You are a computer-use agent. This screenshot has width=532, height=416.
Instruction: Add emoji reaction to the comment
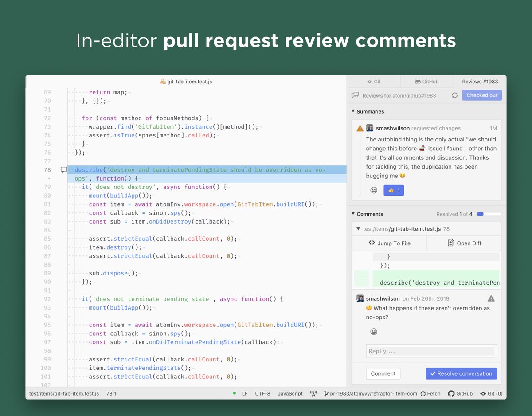pos(374,332)
